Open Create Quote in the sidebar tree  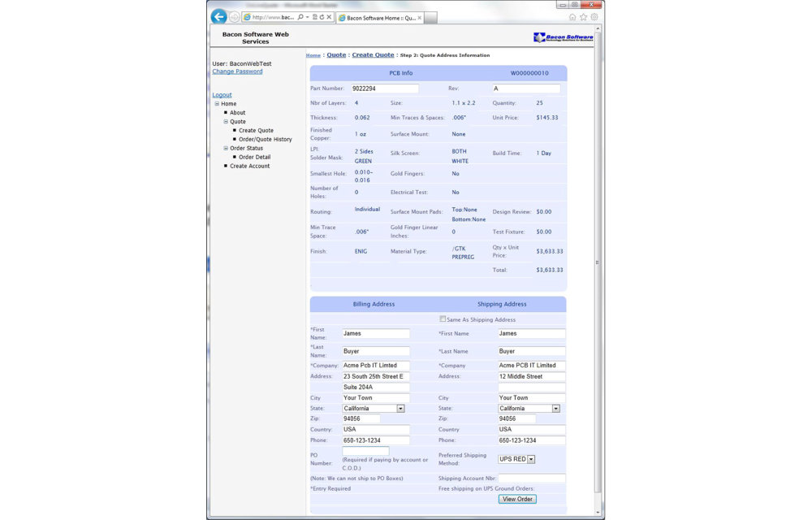point(256,131)
